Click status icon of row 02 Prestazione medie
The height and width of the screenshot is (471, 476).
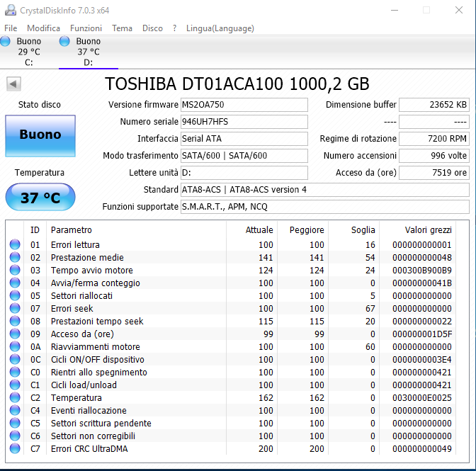point(15,257)
